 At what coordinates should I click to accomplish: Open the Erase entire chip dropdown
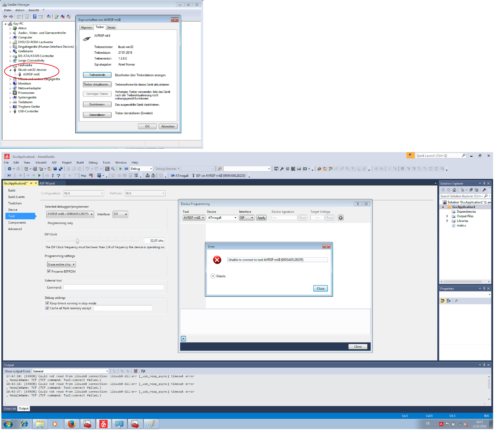point(61,265)
